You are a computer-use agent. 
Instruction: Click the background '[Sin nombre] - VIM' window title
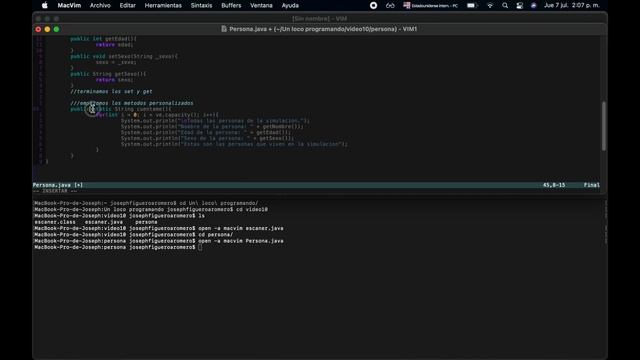tap(319, 19)
